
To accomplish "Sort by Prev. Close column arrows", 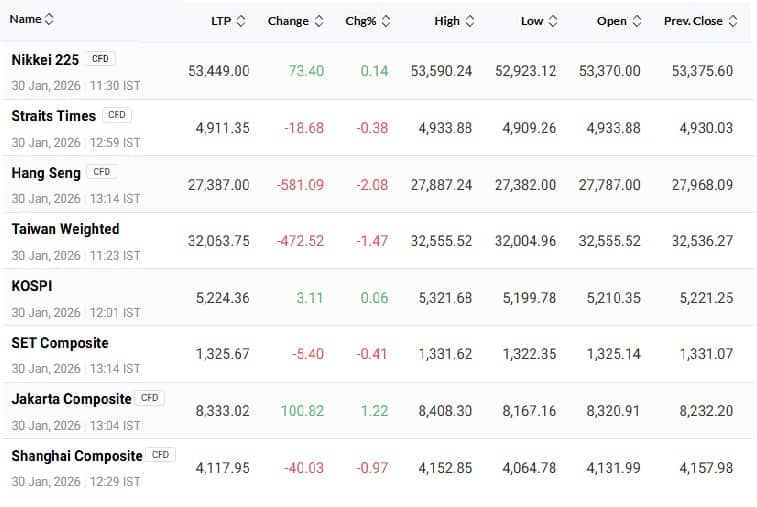I will click(733, 21).
